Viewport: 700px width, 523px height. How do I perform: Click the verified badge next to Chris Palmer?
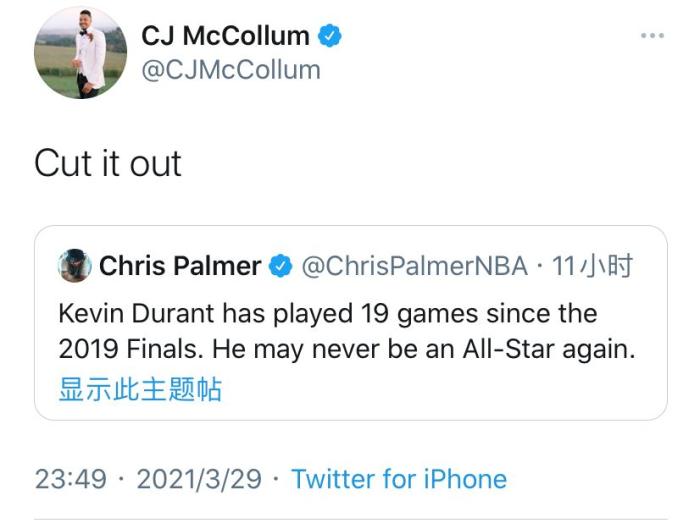[x=282, y=267]
